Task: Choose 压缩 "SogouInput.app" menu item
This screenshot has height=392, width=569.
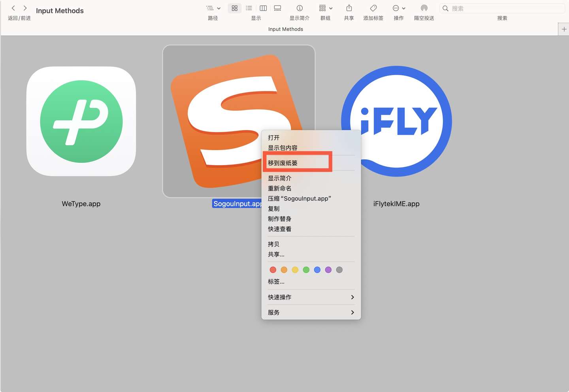Action: pyautogui.click(x=311, y=198)
